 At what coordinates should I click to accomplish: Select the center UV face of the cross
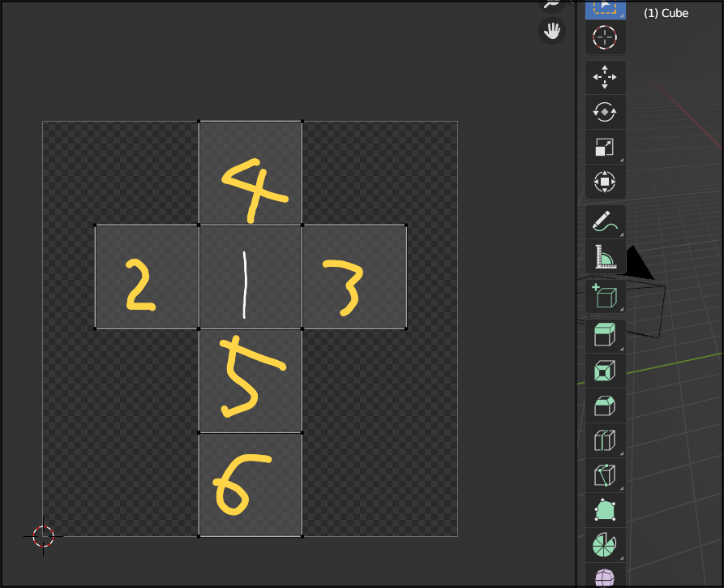point(251,277)
